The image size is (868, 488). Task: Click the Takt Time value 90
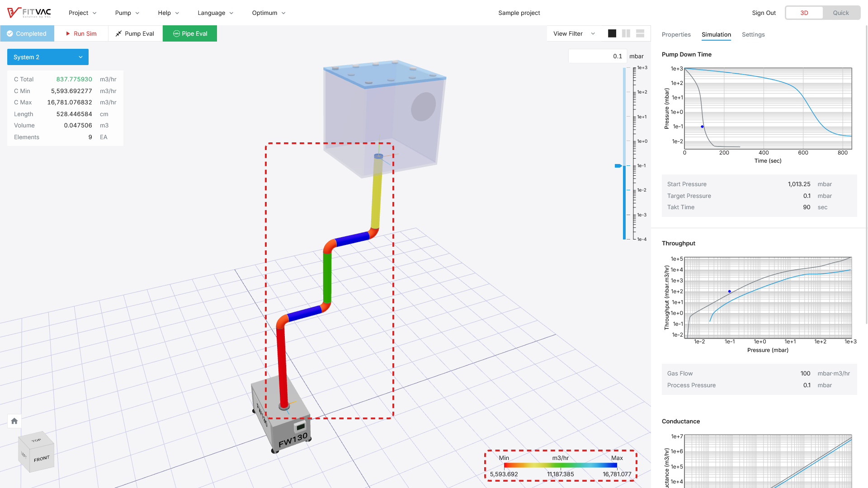pos(807,207)
